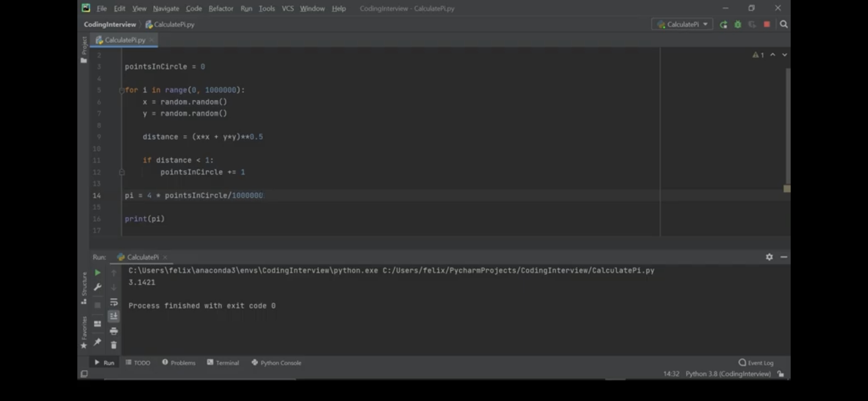Open the CalculatePi run configuration dropdown

(x=682, y=24)
